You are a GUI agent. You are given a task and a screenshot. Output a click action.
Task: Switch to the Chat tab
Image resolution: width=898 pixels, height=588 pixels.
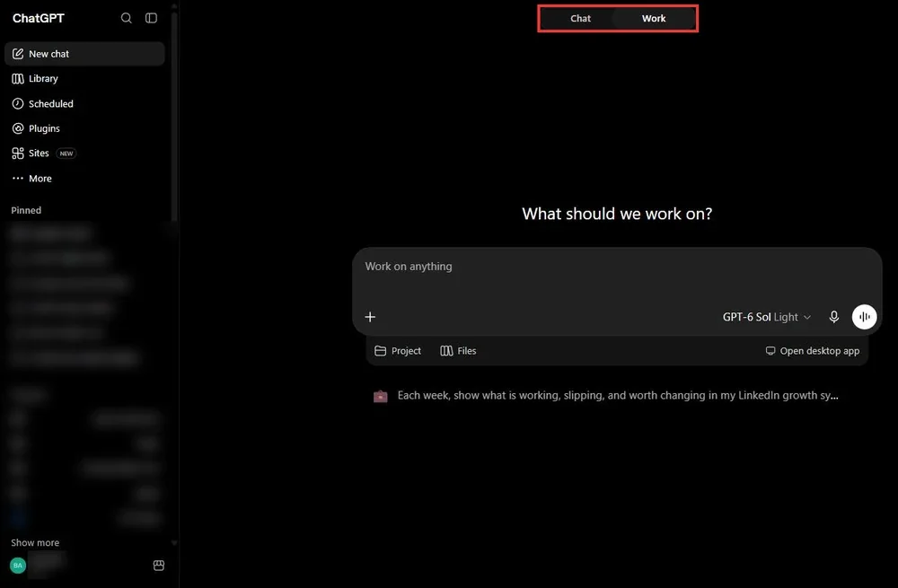[x=580, y=18]
